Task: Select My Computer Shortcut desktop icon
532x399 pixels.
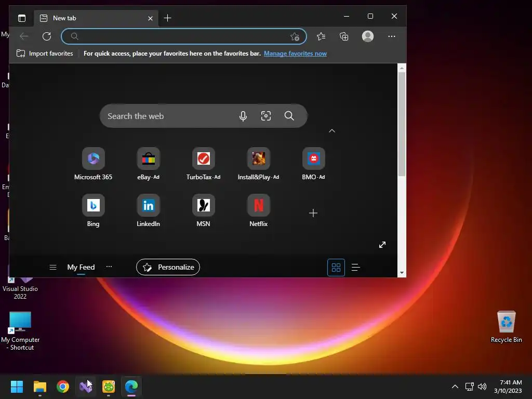Action: (x=20, y=331)
